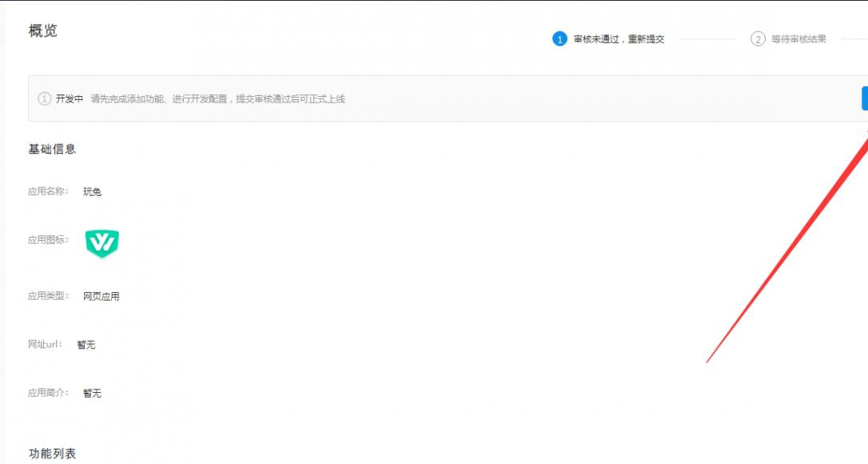Click the info icon beside 开发中
Viewport: 868px width, 464px height.
coord(45,99)
